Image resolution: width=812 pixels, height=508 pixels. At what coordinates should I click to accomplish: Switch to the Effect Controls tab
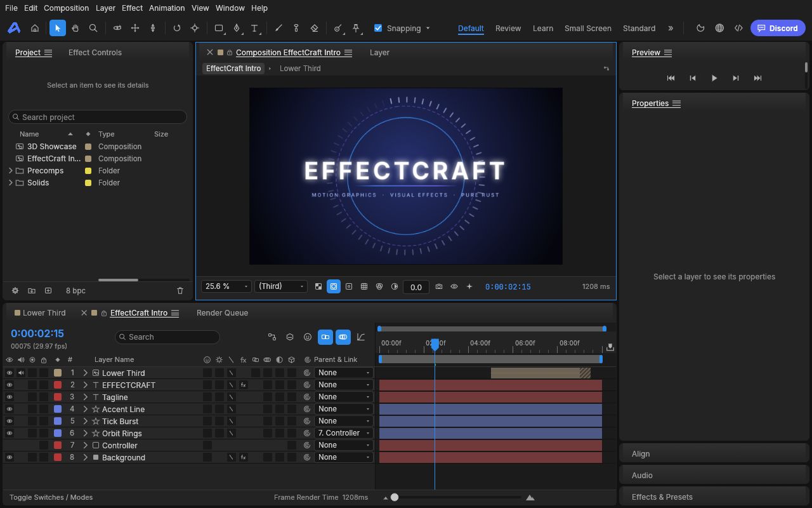95,52
